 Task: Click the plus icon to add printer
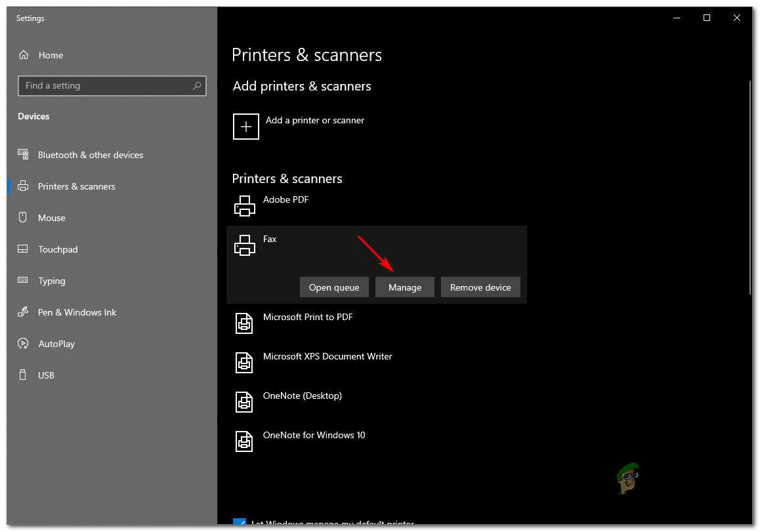click(245, 127)
